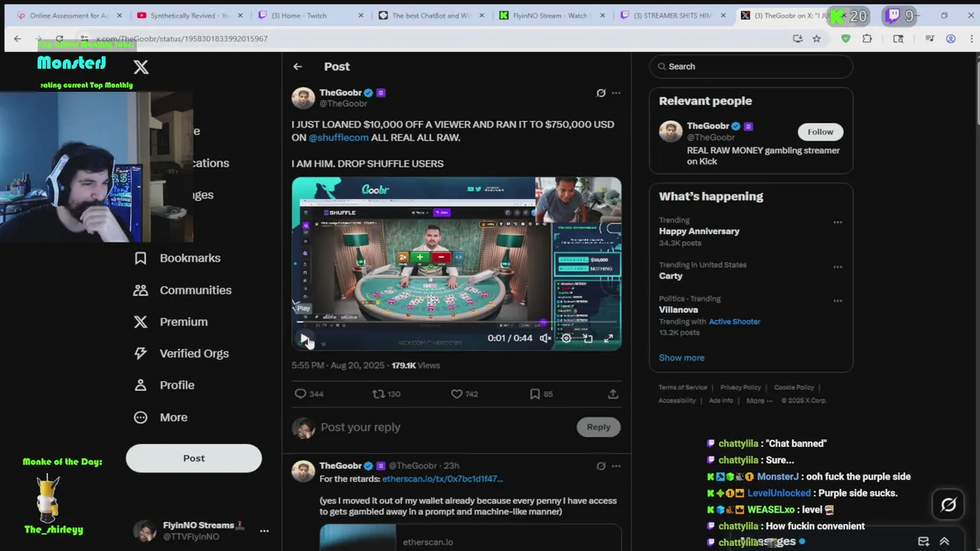Open three-dot menu on main post
Viewport: 980px width, 551px height.
click(x=616, y=93)
